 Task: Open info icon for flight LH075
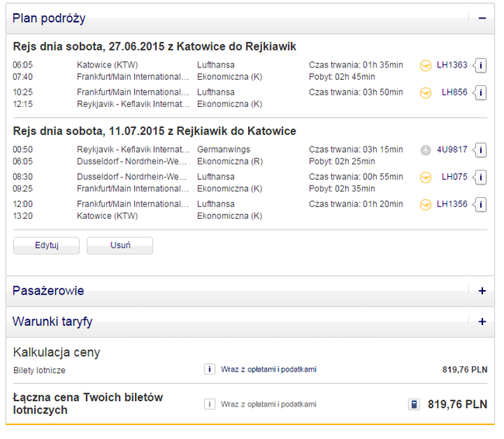[480, 178]
